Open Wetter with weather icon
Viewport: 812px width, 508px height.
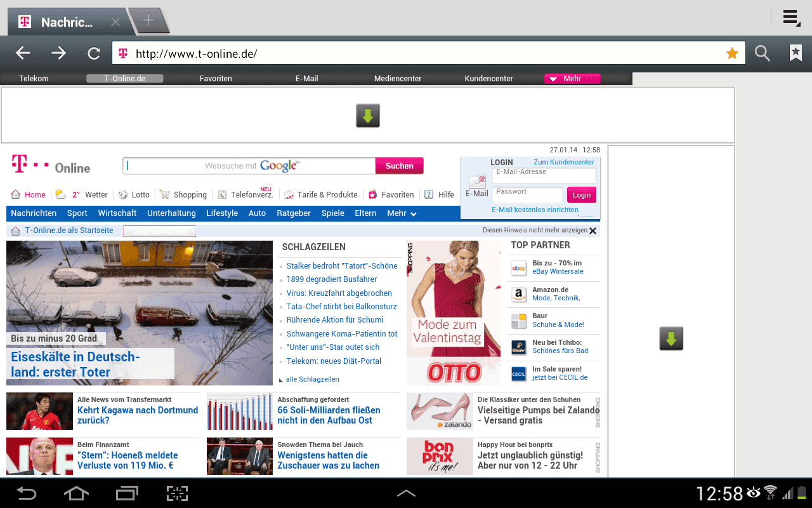point(61,194)
